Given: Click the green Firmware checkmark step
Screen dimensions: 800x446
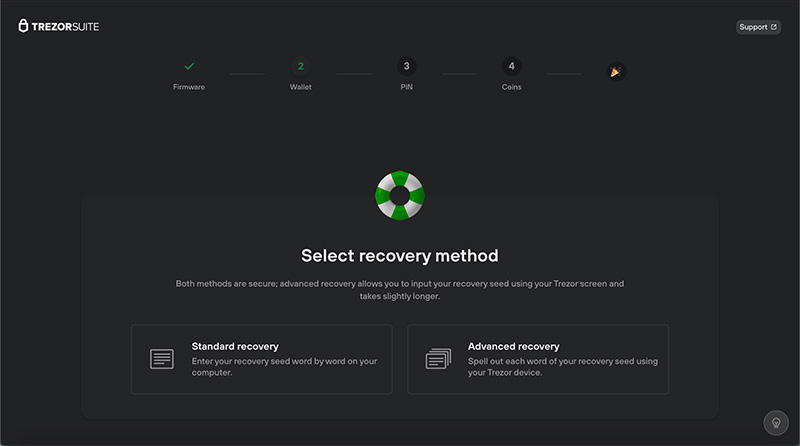Looking at the screenshot, I should (189, 66).
